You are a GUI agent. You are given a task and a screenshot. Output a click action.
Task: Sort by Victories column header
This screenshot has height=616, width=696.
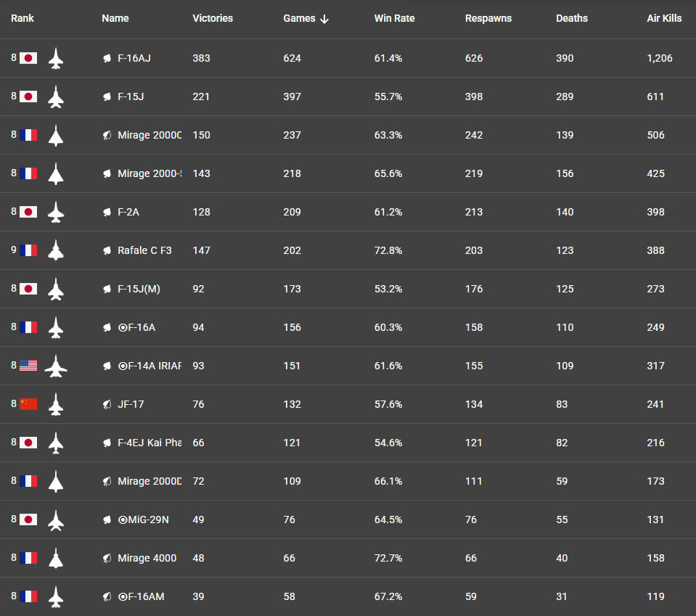[x=213, y=18]
